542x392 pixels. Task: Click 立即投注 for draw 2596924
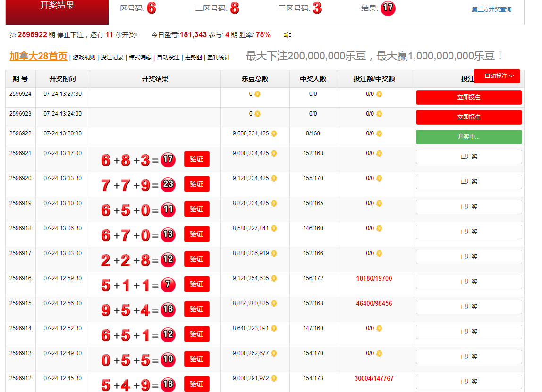[x=468, y=97]
